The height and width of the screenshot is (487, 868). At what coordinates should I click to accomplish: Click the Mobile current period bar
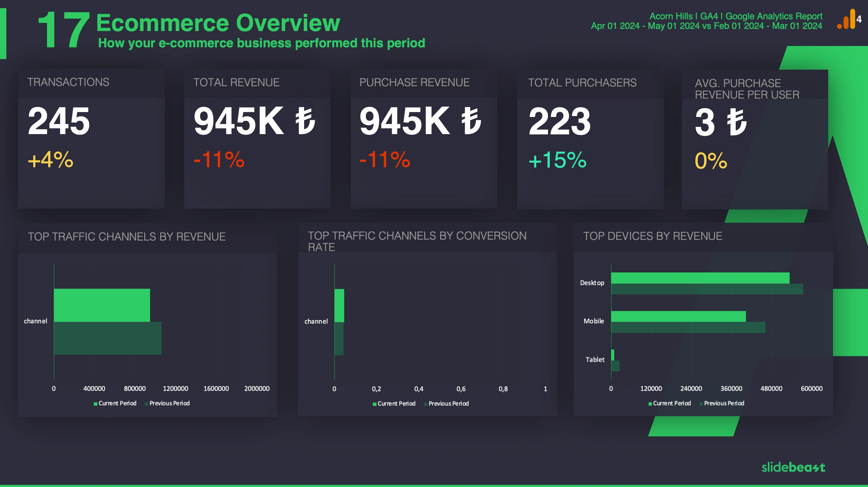pos(678,316)
